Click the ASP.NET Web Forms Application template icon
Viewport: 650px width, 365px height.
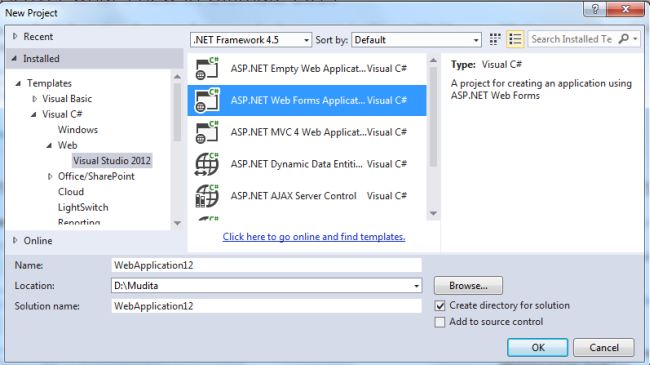pos(207,100)
